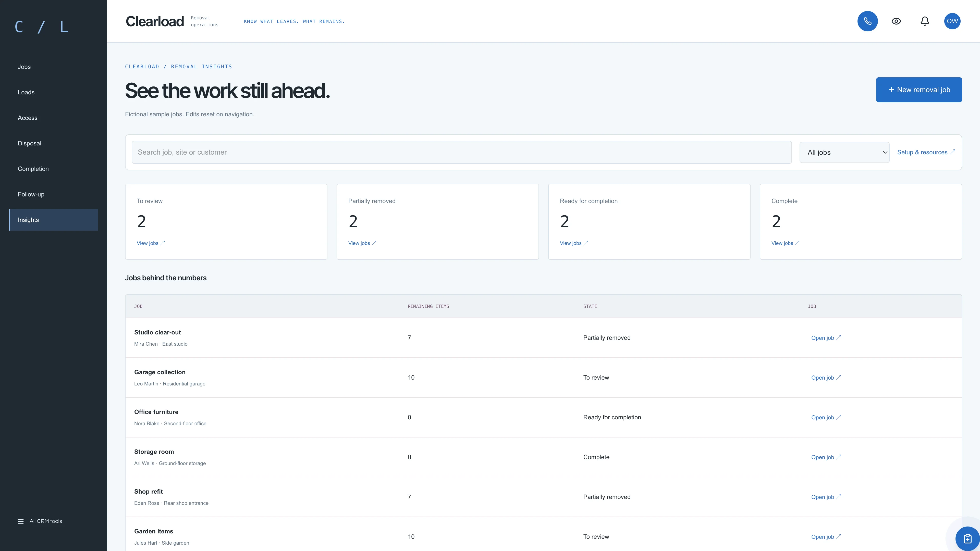Open job for Garage collection
This screenshot has height=551, width=980.
pos(826,378)
